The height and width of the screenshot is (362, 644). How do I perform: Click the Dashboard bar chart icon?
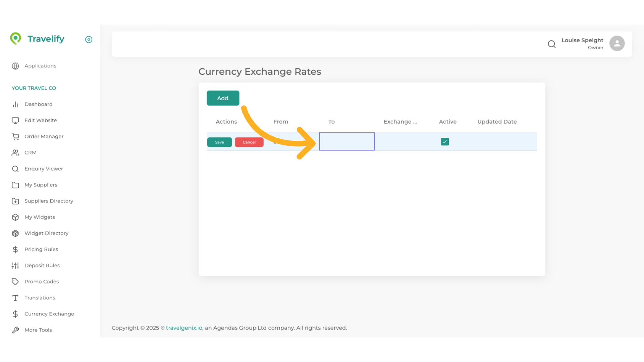[x=15, y=105]
